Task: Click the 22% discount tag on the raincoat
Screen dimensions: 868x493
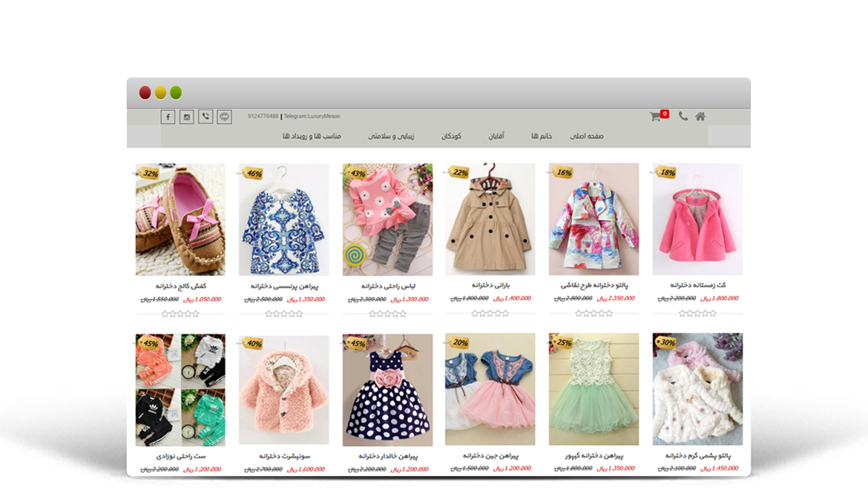Action: point(459,173)
